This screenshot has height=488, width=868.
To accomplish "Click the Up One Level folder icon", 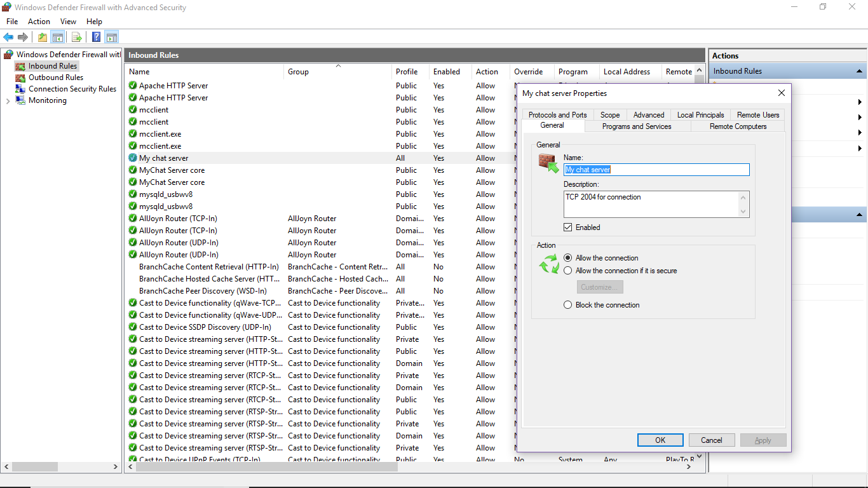I will point(43,37).
